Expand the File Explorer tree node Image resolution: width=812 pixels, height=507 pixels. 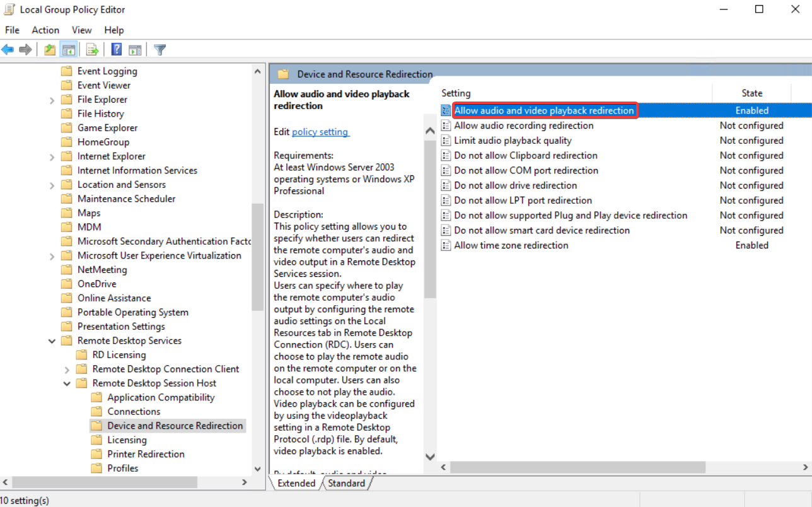point(52,99)
